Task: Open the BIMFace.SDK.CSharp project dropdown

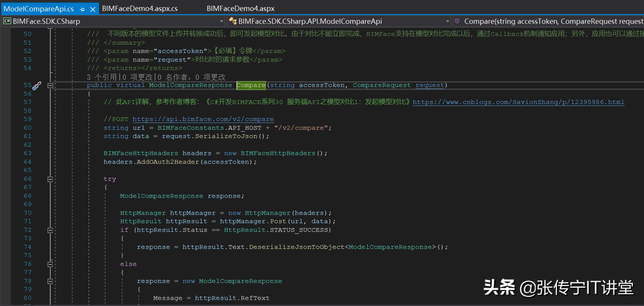Action: click(x=222, y=21)
